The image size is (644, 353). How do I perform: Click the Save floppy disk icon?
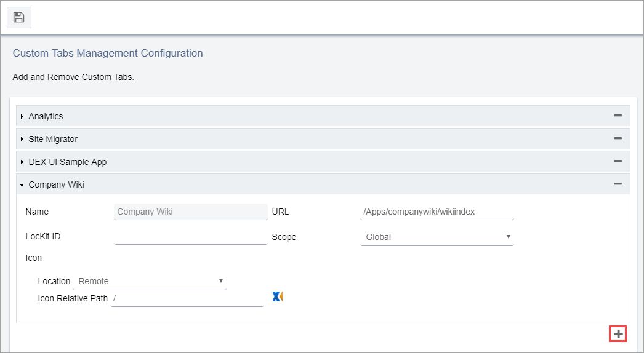19,17
